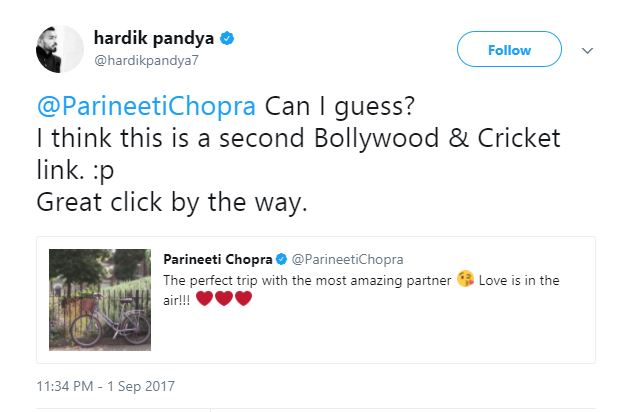Click the middle red heart emoji
This screenshot has height=412, width=635.
pos(224,300)
